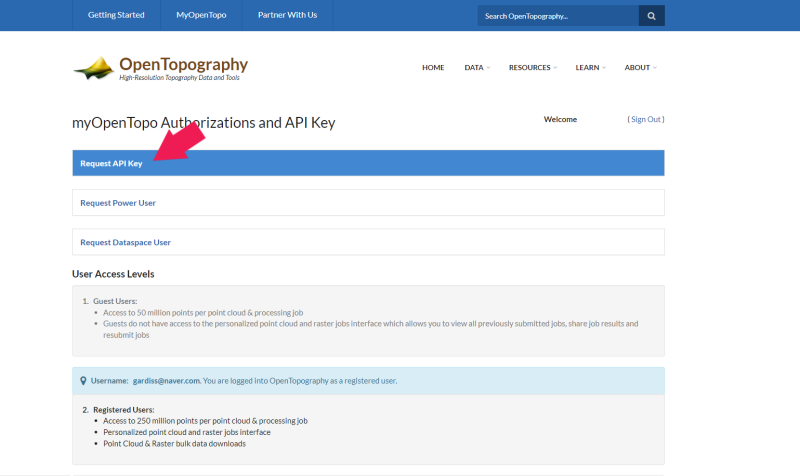Click the OpenTopography logo image
800x476 pixels.
93,68
